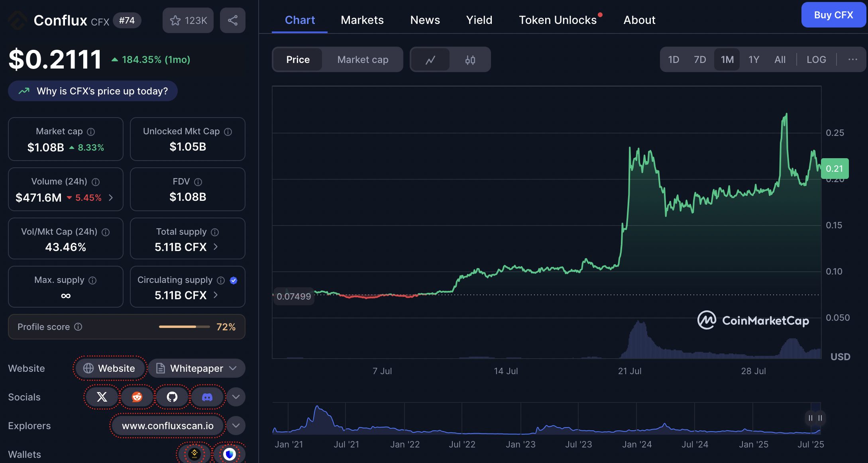
Task: Open Conflux GitHub repository
Action: tap(172, 397)
